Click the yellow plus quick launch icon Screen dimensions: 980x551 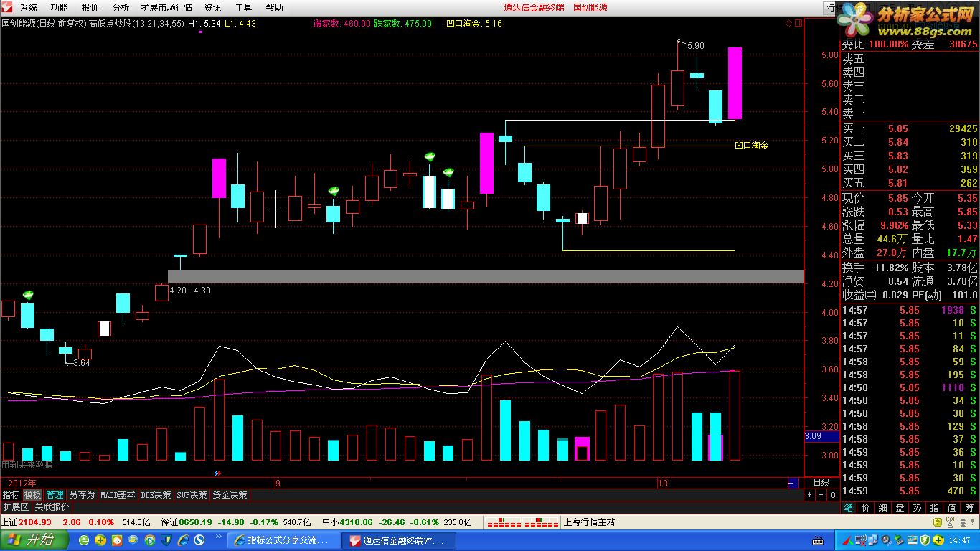click(x=100, y=540)
